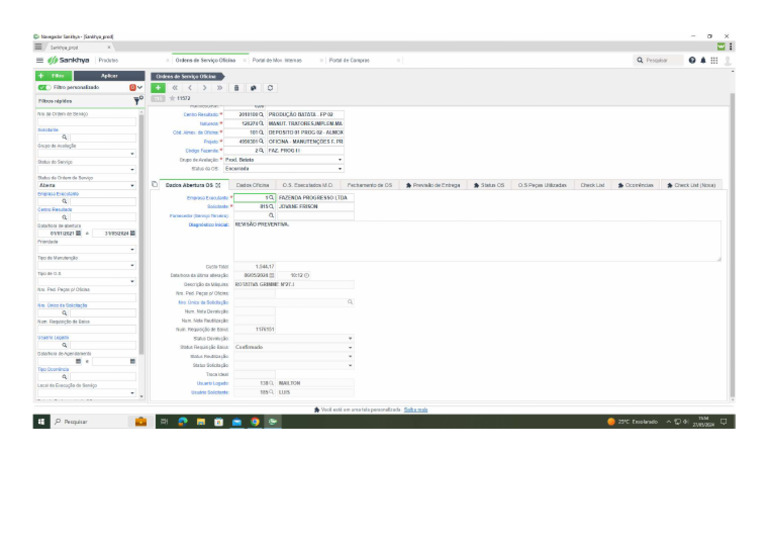Focus the Nro da Ordem de Serviço filter field
This screenshot has height=543, width=768.
click(87, 121)
